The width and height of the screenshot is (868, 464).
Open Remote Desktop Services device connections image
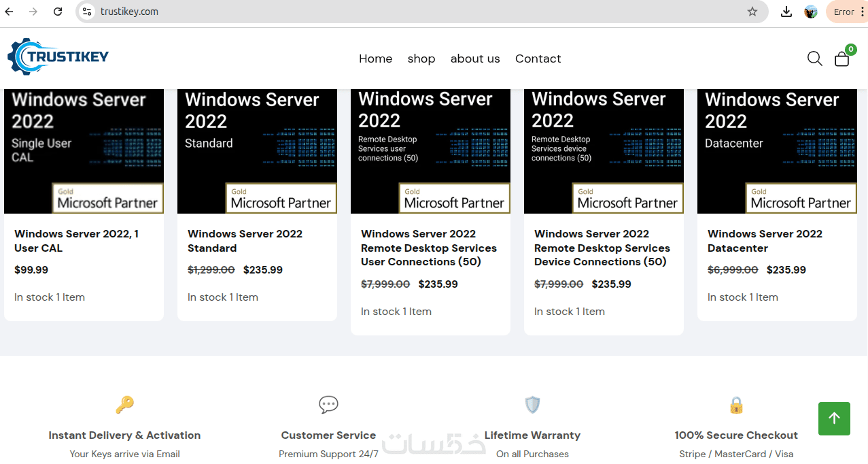(604, 151)
